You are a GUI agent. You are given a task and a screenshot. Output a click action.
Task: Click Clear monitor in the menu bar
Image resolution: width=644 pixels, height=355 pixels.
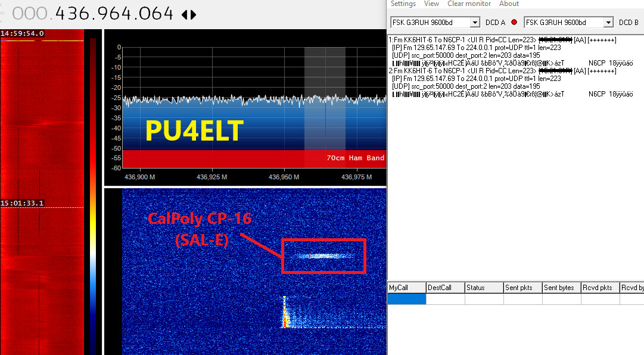coord(469,4)
